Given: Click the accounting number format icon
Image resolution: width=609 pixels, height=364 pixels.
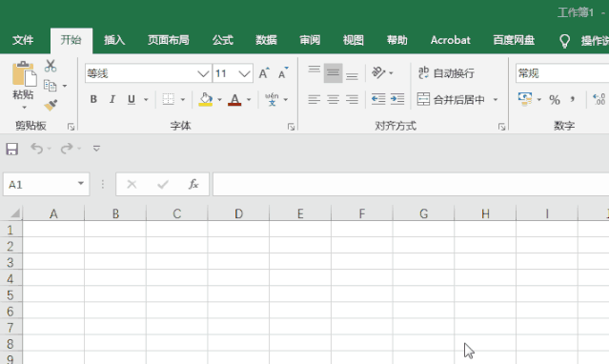Looking at the screenshot, I should tap(525, 99).
